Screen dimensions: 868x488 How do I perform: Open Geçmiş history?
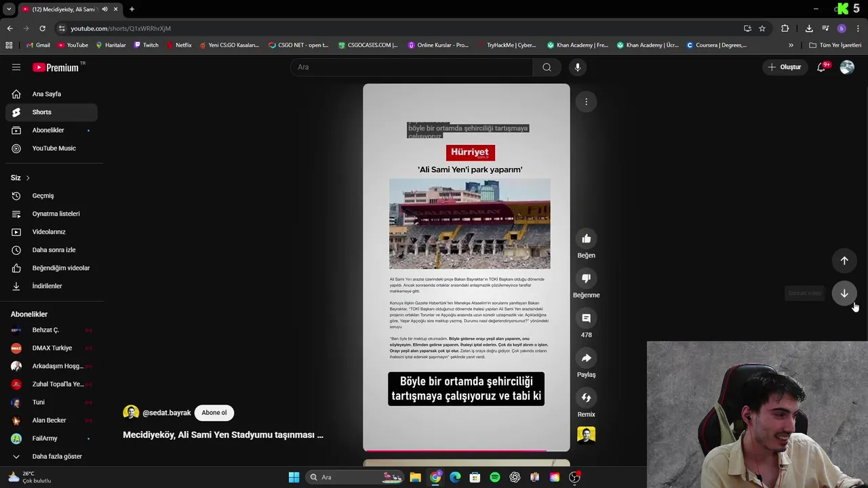(52, 196)
